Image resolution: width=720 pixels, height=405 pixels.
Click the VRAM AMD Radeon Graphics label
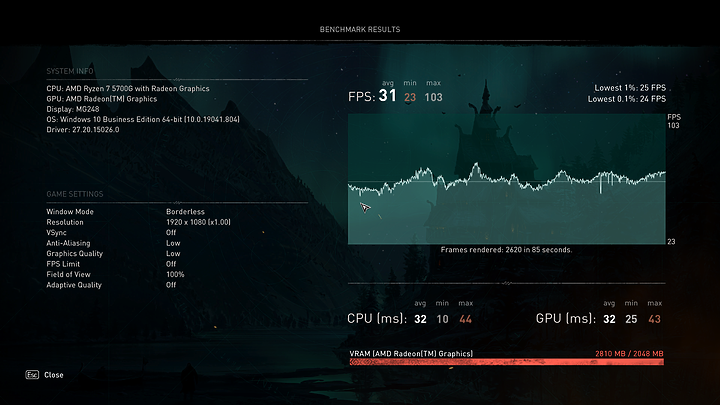pos(411,354)
